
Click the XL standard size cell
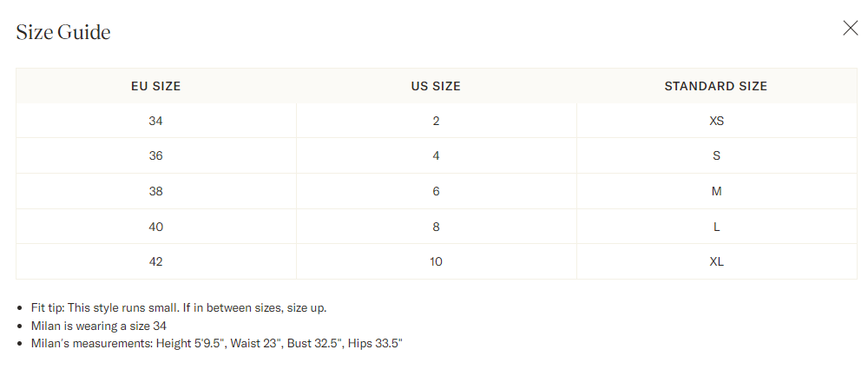click(716, 261)
